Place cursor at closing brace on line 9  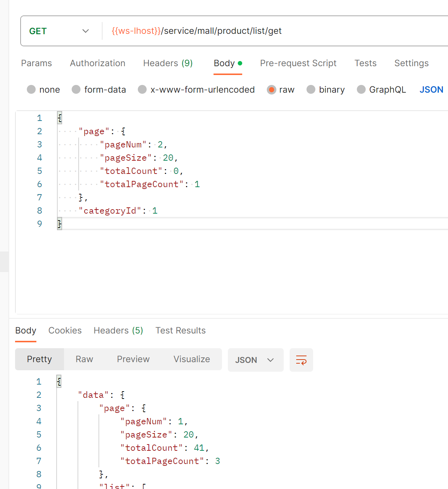pos(60,224)
